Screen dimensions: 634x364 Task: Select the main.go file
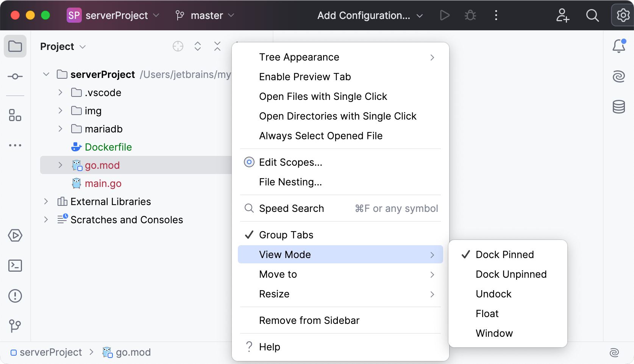click(x=103, y=183)
